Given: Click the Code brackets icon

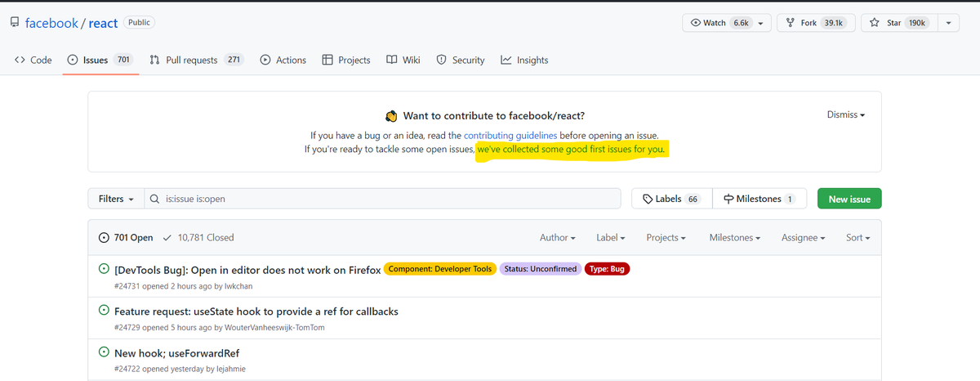Looking at the screenshot, I should 20,60.
